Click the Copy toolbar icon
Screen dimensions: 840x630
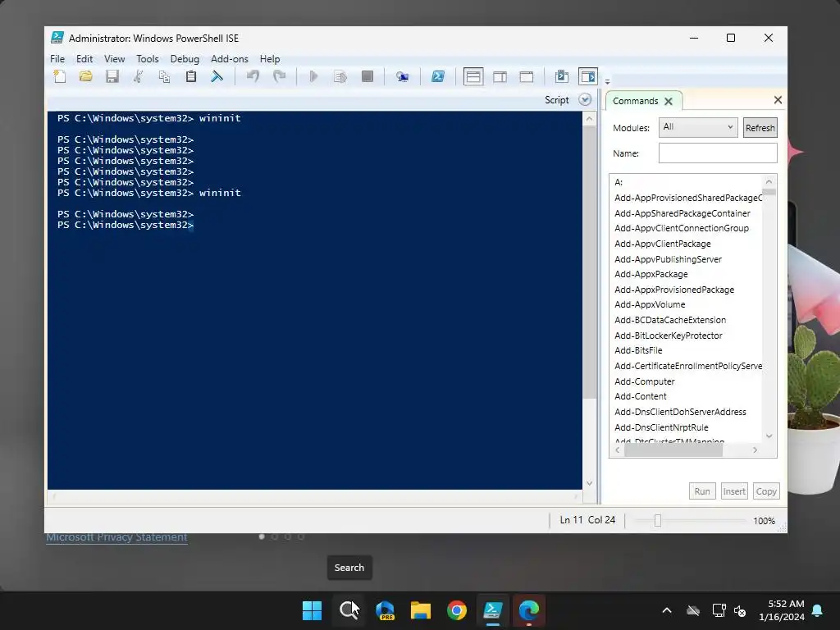click(164, 76)
